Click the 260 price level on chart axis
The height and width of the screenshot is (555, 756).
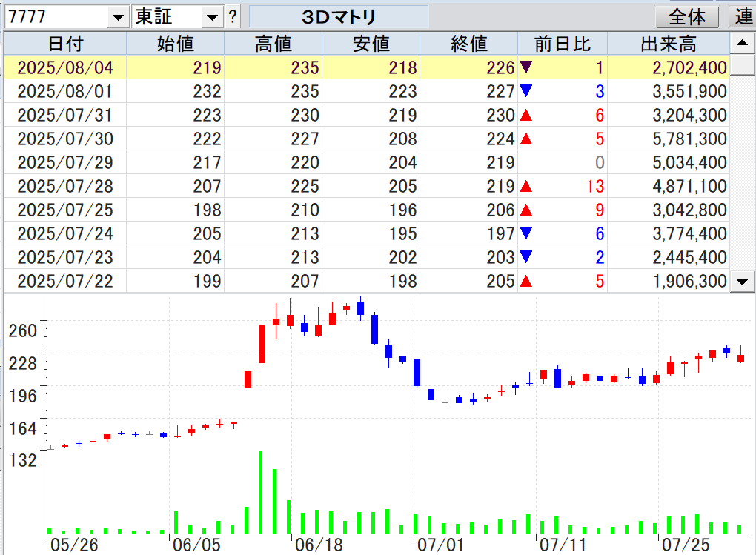tap(23, 330)
